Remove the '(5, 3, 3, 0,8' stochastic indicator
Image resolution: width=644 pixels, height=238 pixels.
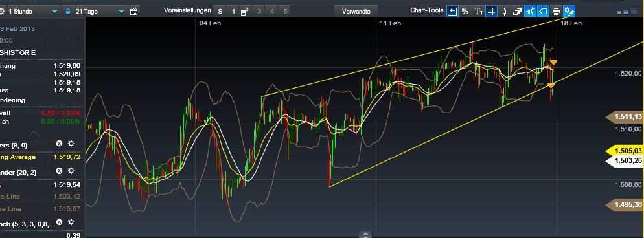pyautogui.click(x=59, y=222)
